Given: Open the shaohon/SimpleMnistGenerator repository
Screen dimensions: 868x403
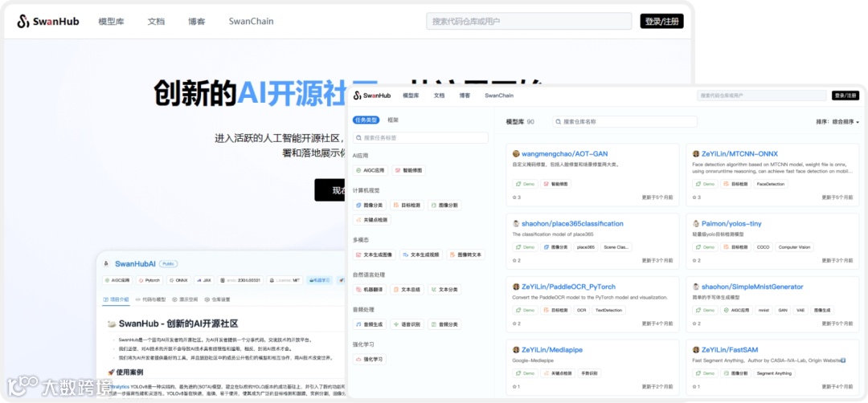Looking at the screenshot, I should (x=752, y=287).
